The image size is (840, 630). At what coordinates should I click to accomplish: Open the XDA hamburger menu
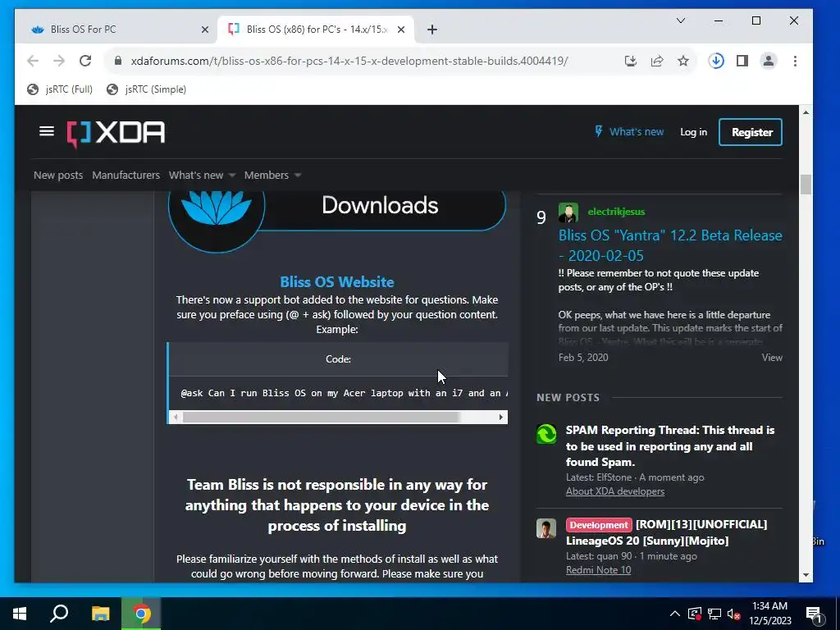point(47,131)
